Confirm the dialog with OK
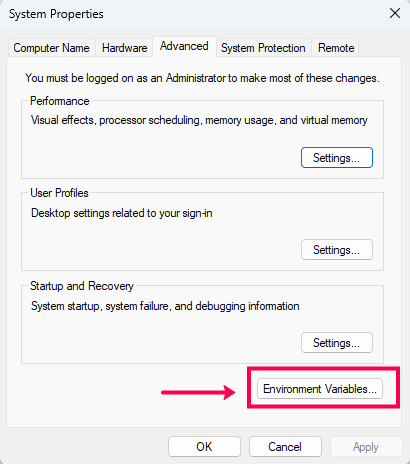The width and height of the screenshot is (410, 464). click(x=204, y=447)
